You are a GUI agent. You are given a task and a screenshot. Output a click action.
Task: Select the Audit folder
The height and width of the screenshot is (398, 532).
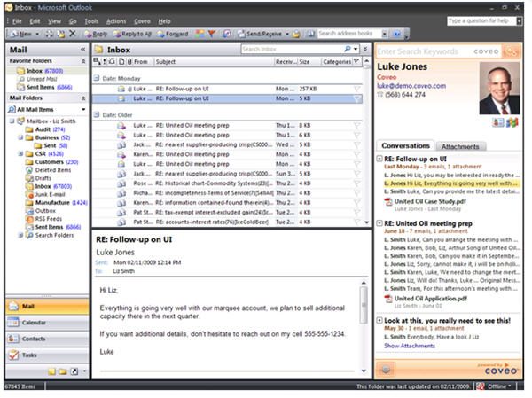[45, 129]
